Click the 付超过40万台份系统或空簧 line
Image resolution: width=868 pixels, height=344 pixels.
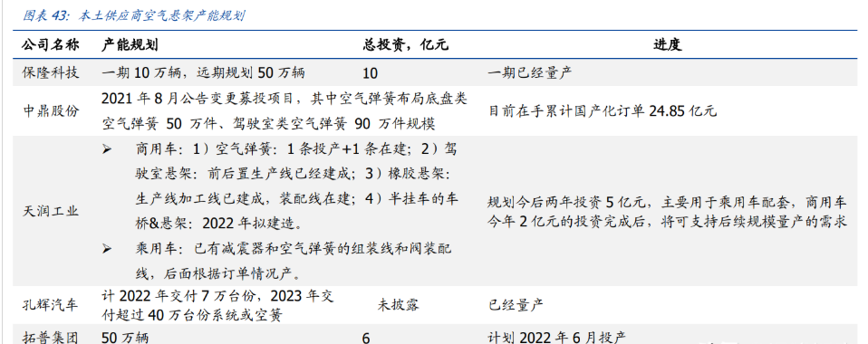[x=193, y=316]
